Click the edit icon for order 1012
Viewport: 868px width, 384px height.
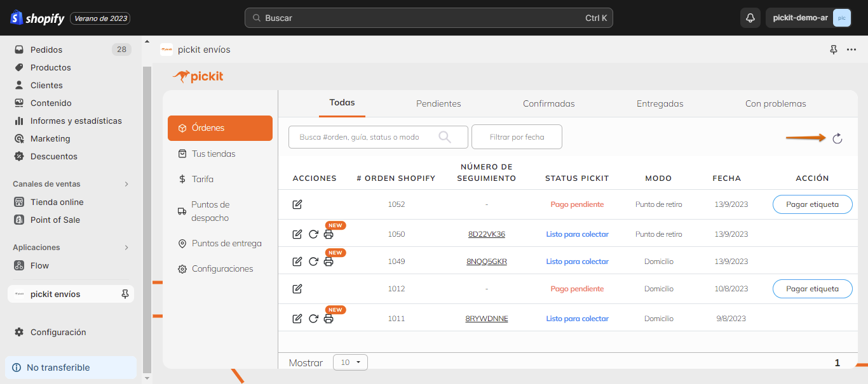(x=297, y=289)
